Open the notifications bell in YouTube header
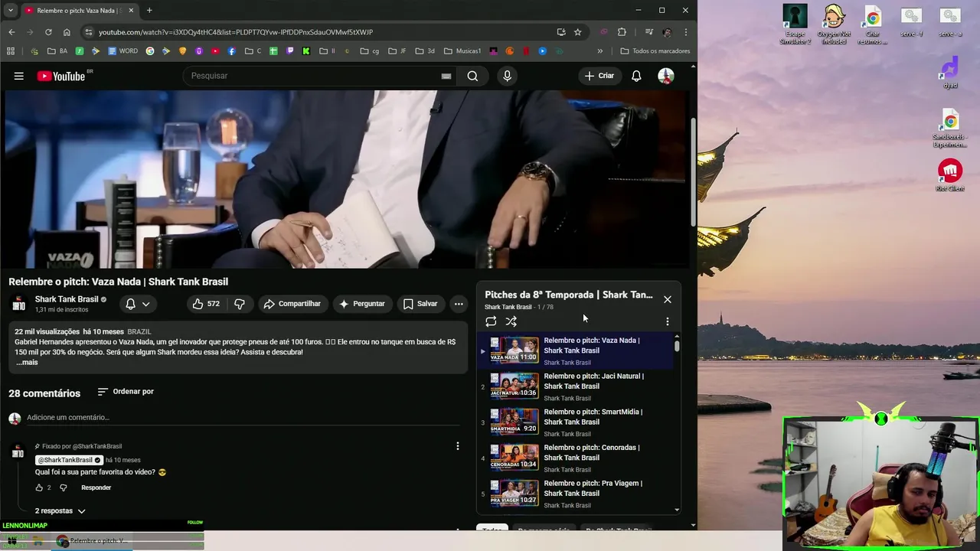The image size is (980, 551). tap(636, 76)
